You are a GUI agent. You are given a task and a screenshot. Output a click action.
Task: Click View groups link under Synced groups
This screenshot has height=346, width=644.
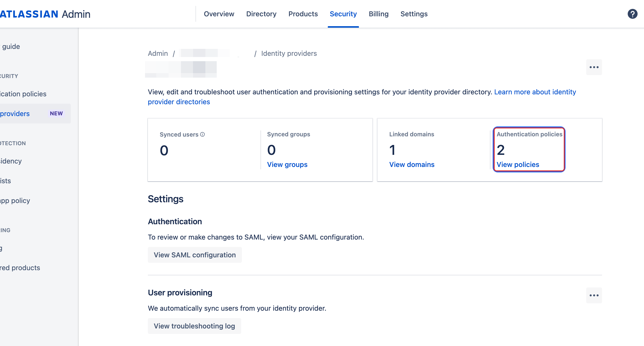pyautogui.click(x=287, y=164)
